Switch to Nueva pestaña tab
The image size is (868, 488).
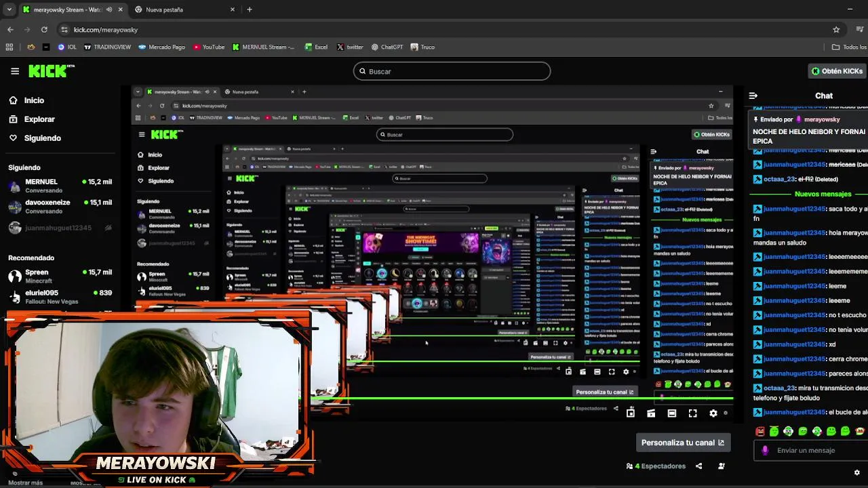[184, 9]
